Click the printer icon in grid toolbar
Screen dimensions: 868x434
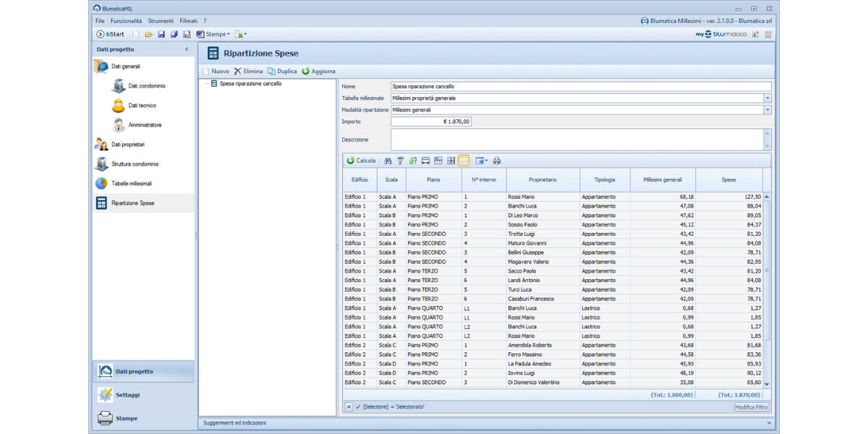(497, 161)
